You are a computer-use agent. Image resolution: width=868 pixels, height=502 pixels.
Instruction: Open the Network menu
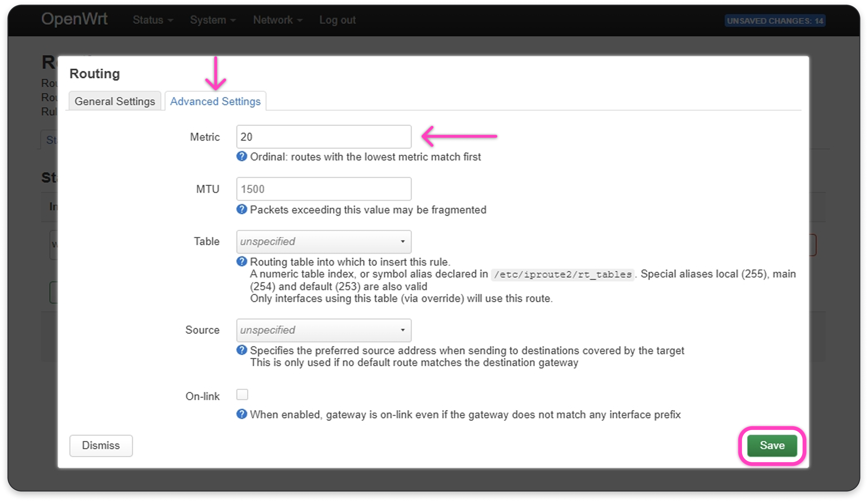[x=277, y=20]
